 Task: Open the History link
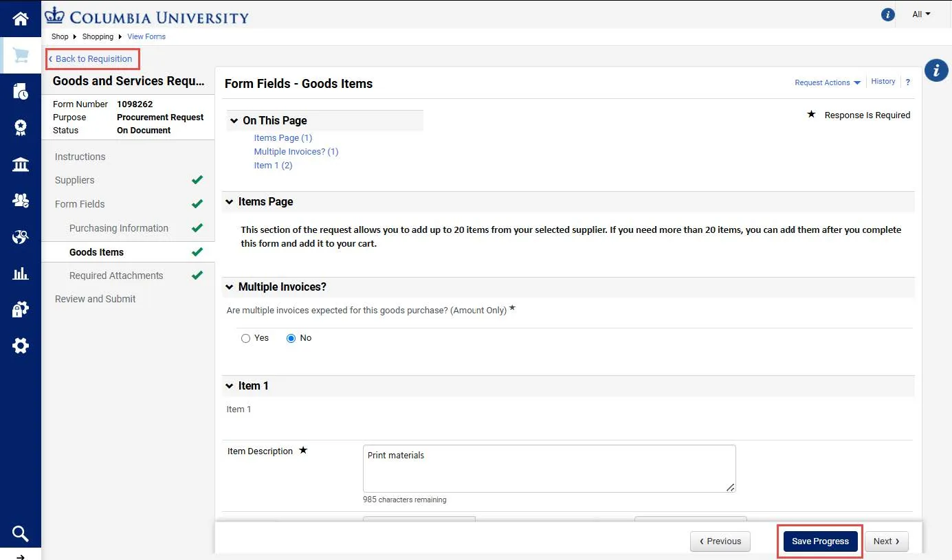[x=883, y=82]
